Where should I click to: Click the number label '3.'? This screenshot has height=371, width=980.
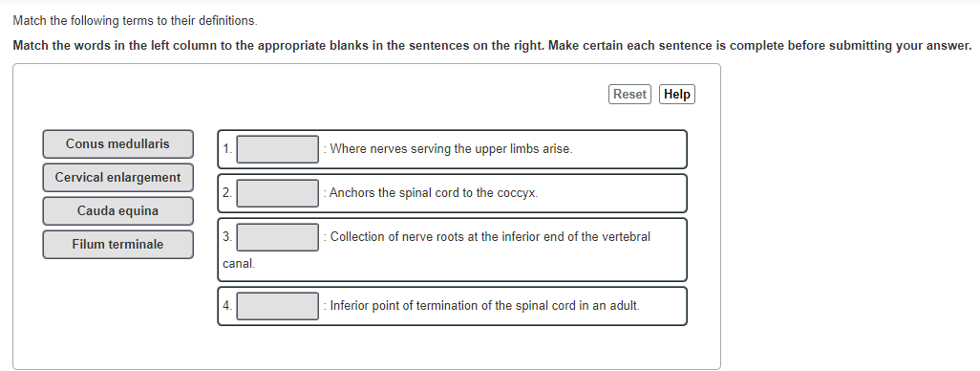tap(227, 236)
